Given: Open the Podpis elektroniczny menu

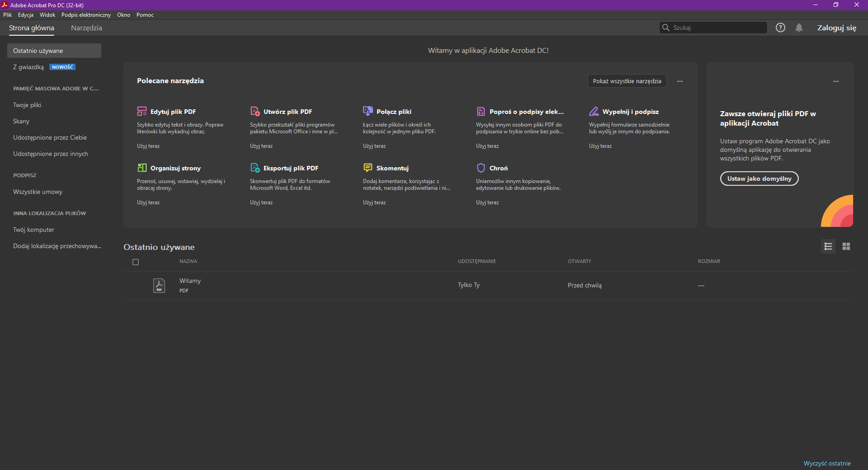Looking at the screenshot, I should tap(86, 15).
